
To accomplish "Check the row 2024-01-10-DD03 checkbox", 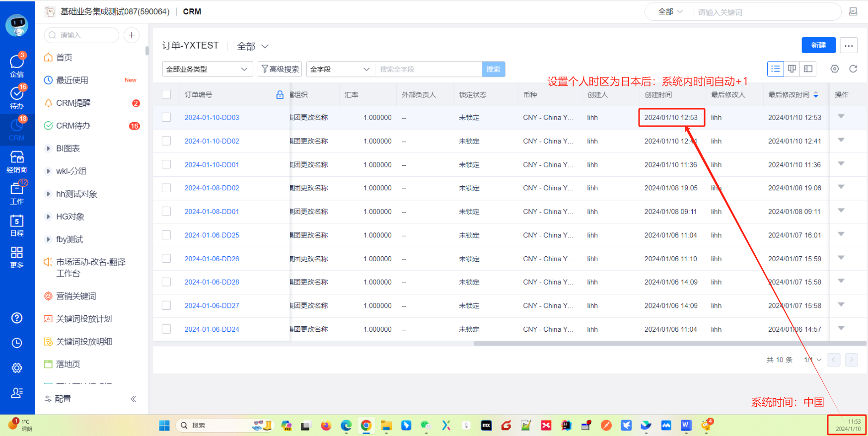I will 166,117.
